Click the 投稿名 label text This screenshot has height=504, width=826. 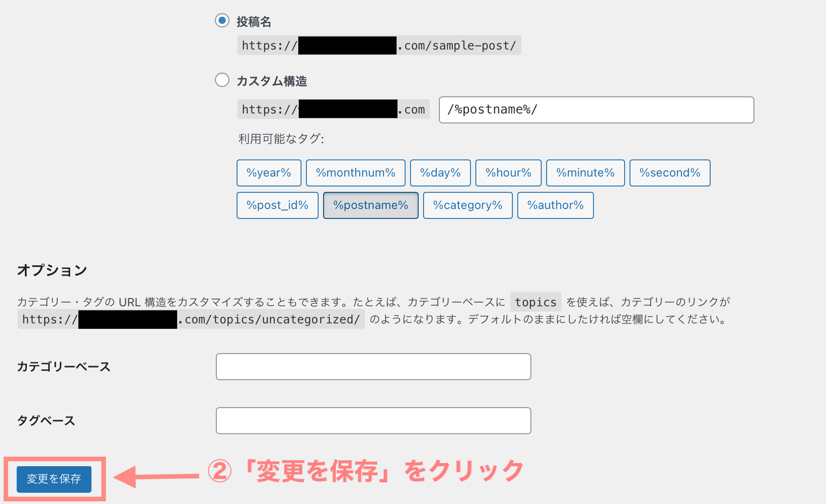[254, 22]
